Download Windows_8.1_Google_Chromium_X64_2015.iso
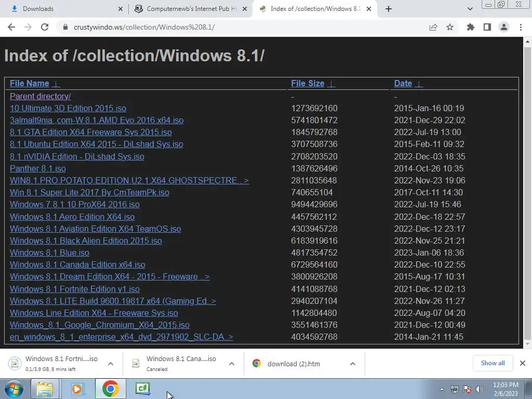The width and height of the screenshot is (532, 399). click(x=100, y=325)
